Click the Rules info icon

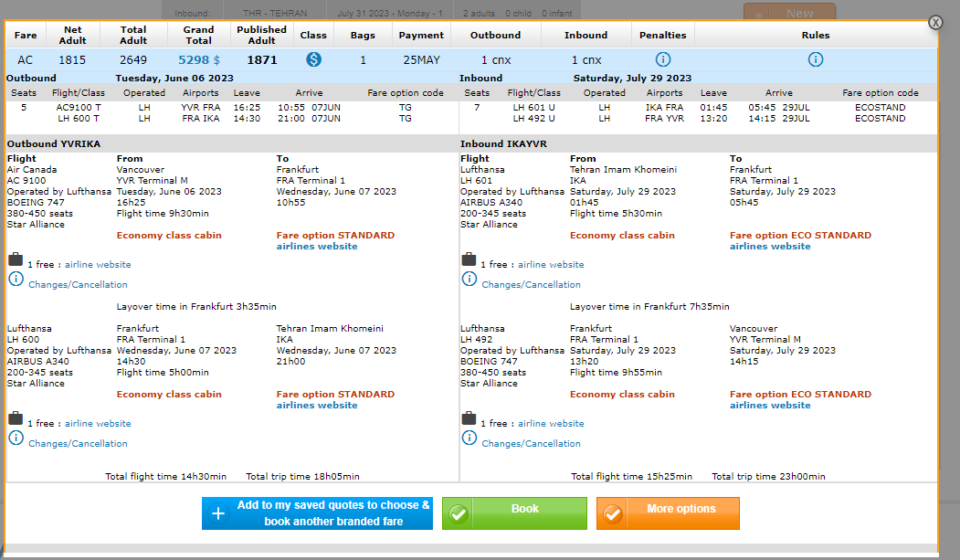(816, 59)
